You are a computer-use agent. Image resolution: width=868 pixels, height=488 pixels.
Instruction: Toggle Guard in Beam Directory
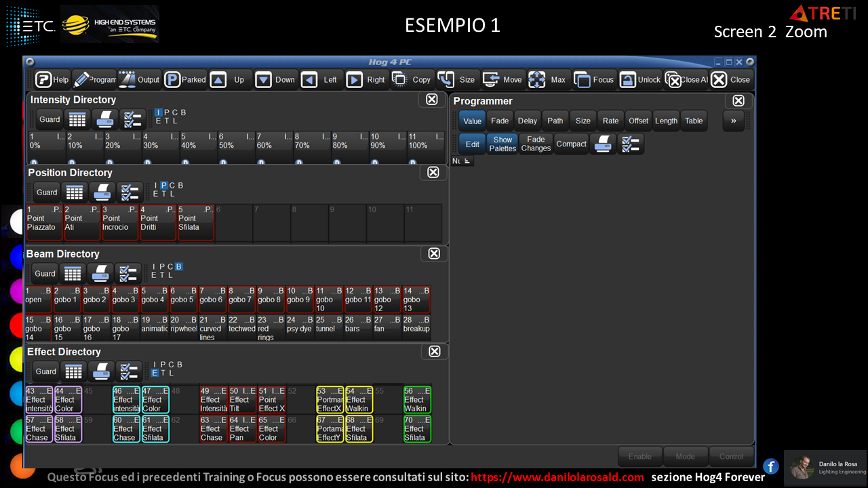(x=45, y=274)
